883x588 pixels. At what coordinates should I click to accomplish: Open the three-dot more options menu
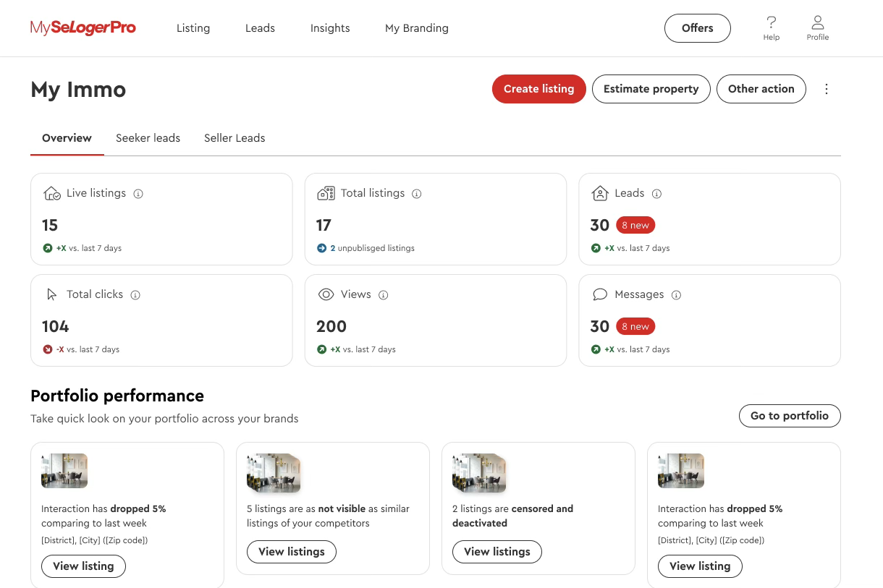(827, 89)
